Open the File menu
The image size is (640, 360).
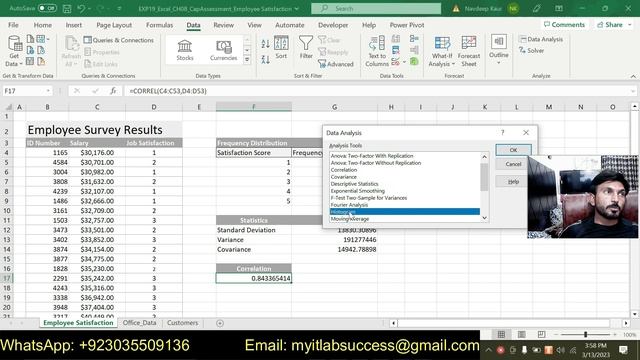(x=13, y=25)
